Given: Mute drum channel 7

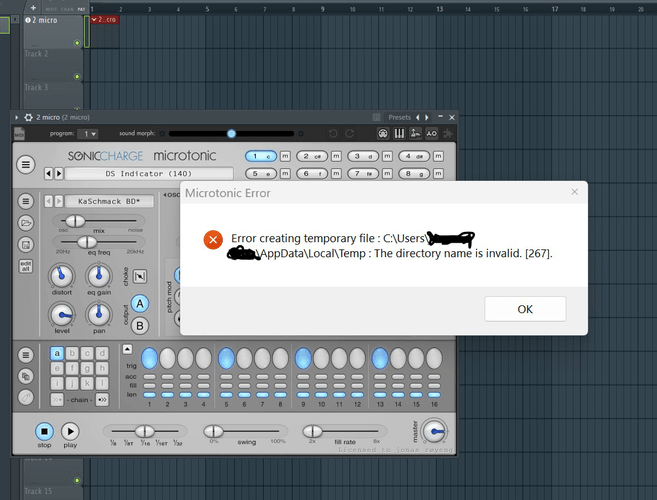Looking at the screenshot, I should [x=387, y=174].
